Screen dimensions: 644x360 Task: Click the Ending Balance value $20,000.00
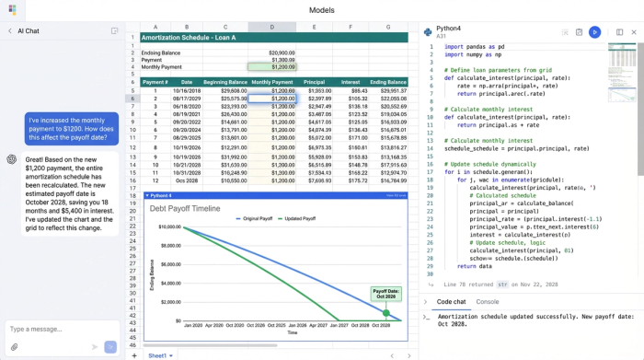(x=272, y=53)
